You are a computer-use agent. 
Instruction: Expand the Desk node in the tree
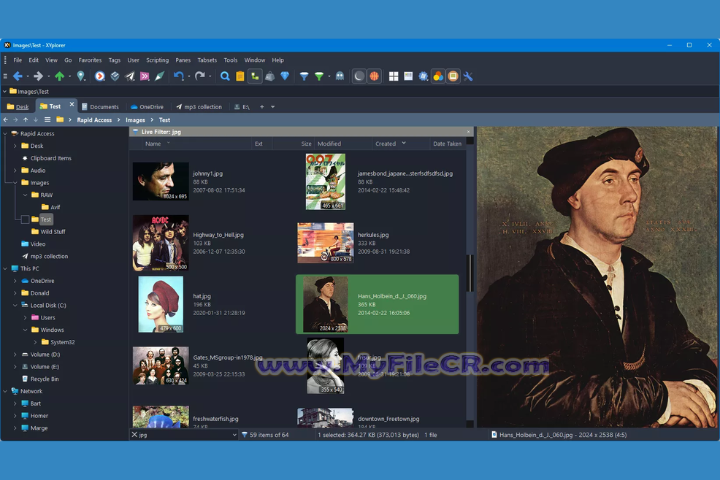(15, 146)
